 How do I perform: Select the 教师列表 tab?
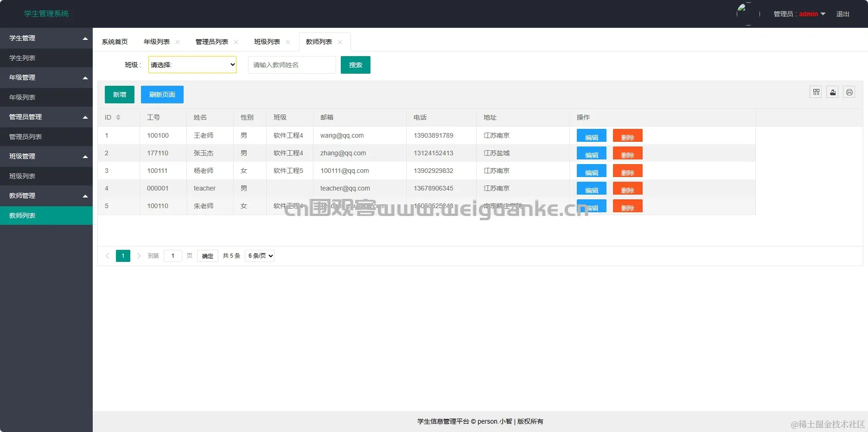click(319, 42)
